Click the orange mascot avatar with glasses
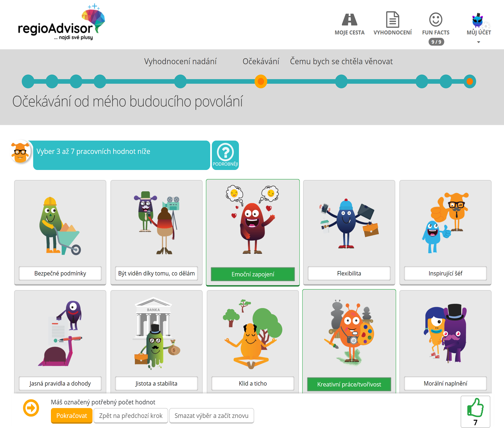 (20, 152)
